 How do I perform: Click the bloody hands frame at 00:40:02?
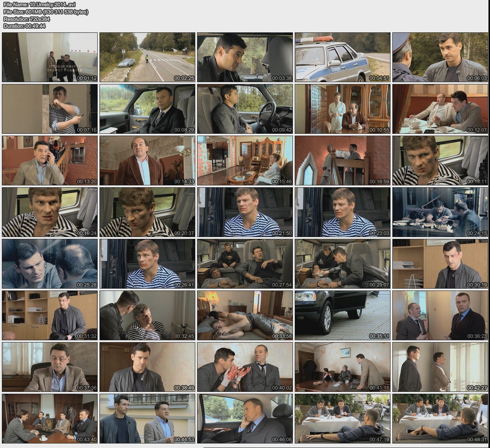point(245,367)
